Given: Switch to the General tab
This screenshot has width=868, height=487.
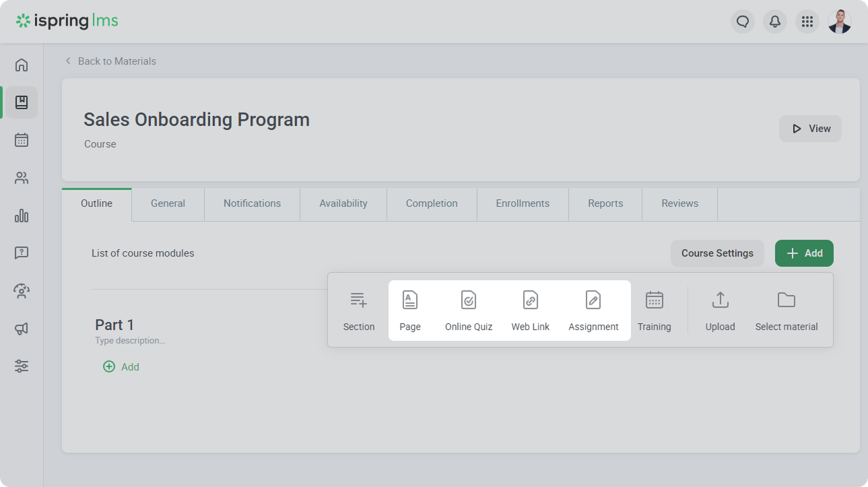Looking at the screenshot, I should click(168, 203).
